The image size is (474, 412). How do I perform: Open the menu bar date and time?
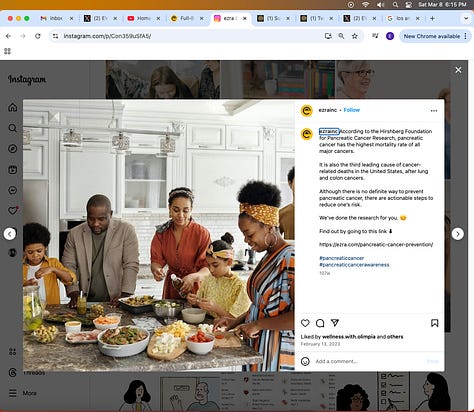point(442,5)
